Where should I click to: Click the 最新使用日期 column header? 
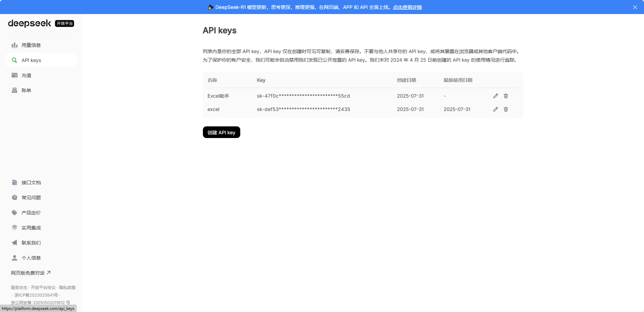point(458,80)
